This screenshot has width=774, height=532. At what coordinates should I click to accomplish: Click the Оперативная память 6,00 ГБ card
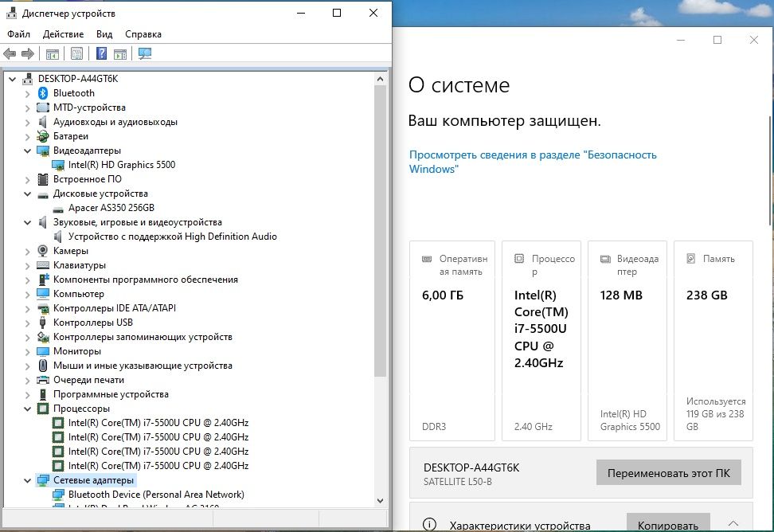pos(452,341)
